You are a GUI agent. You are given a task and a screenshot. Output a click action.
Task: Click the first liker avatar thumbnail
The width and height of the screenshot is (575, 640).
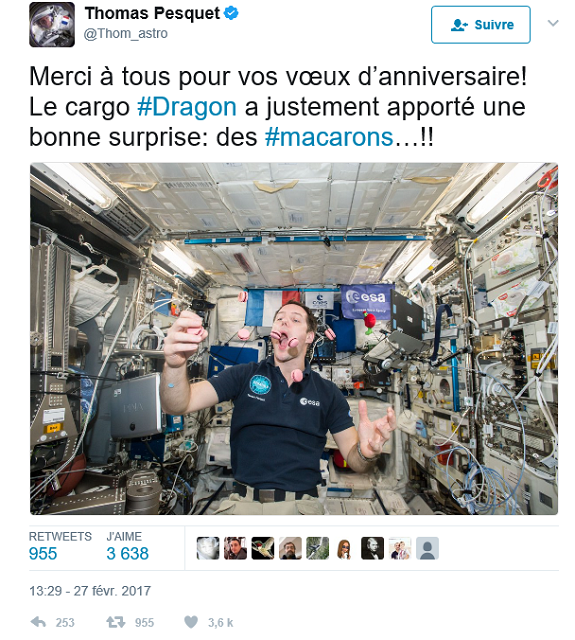click(208, 548)
